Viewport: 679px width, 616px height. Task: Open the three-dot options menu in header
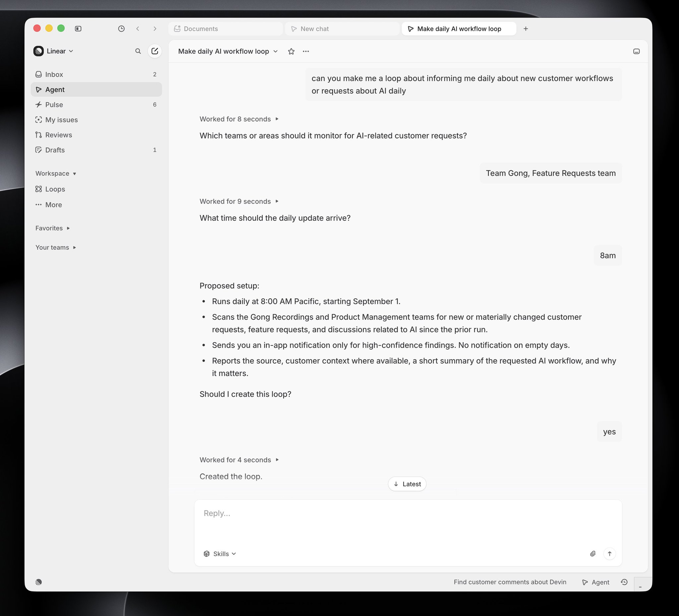(x=306, y=51)
